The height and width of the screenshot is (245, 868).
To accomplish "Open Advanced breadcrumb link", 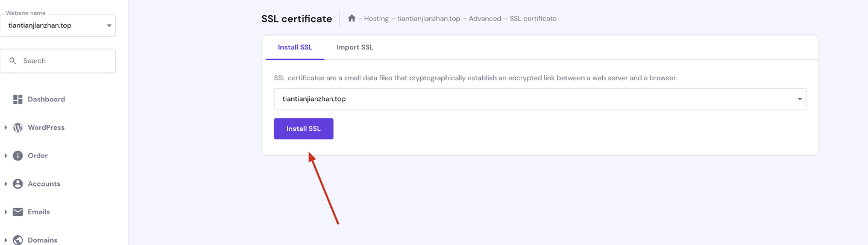I will [485, 19].
